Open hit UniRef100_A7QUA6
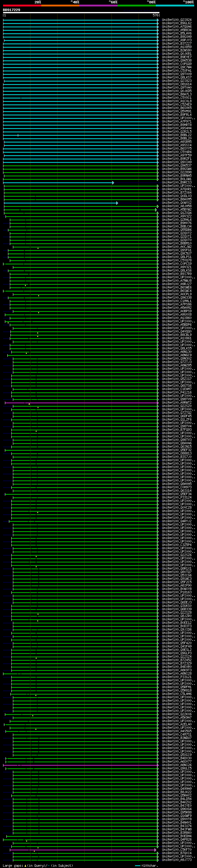 pos(177,26)
